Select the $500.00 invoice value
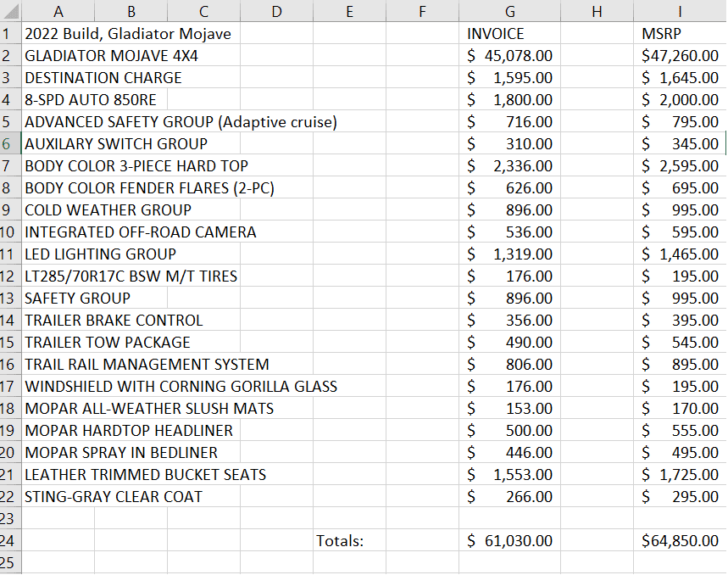Screen dimensions: 728x575 click(510, 431)
